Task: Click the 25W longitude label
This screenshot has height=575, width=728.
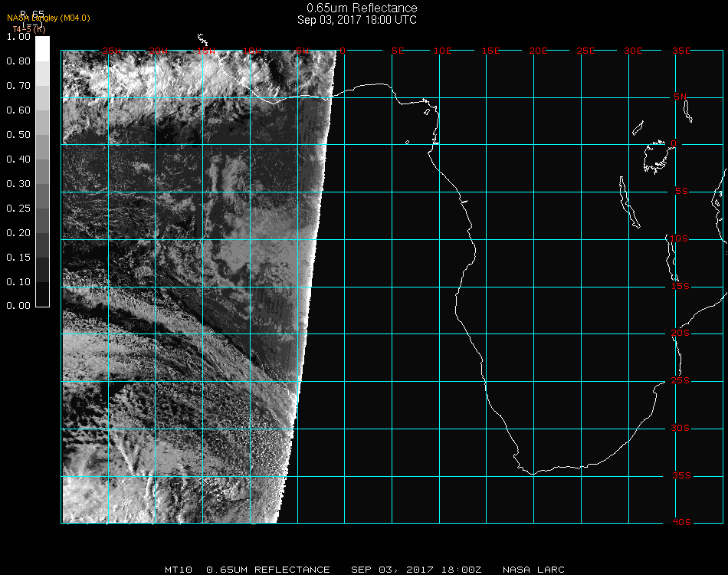Action: coord(112,51)
